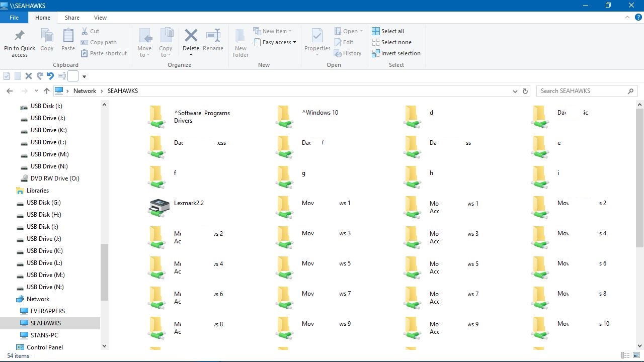Image resolution: width=644 pixels, height=362 pixels.
Task: Click the Cut scissors command
Action: click(89, 31)
